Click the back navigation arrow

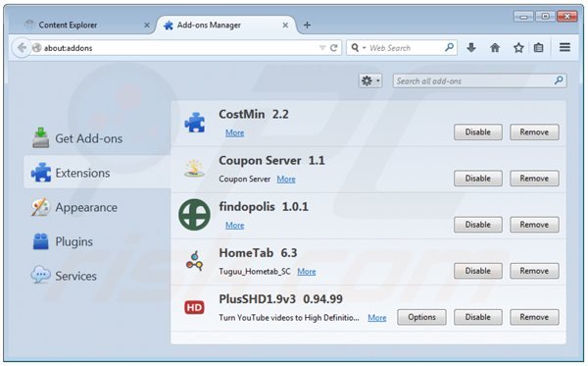(22, 48)
